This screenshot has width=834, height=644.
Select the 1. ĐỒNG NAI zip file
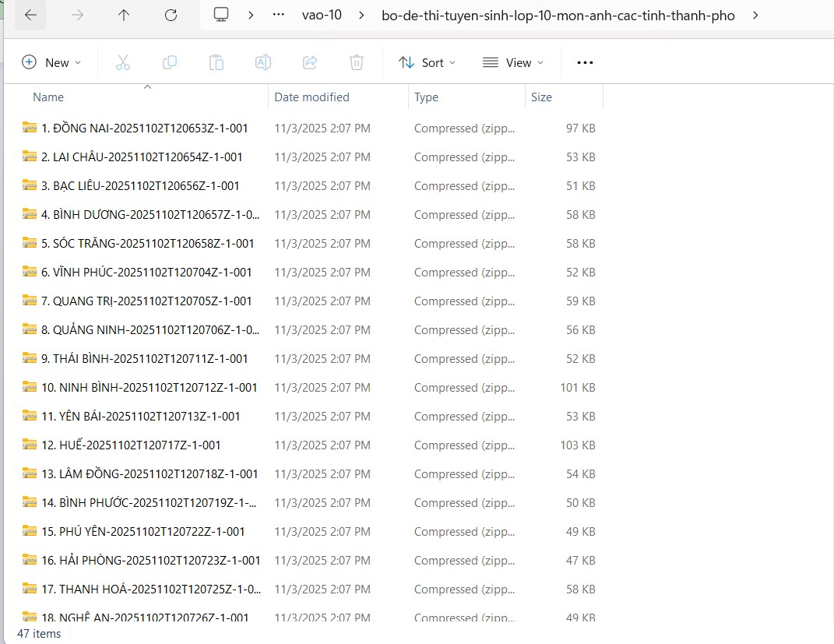(x=144, y=128)
